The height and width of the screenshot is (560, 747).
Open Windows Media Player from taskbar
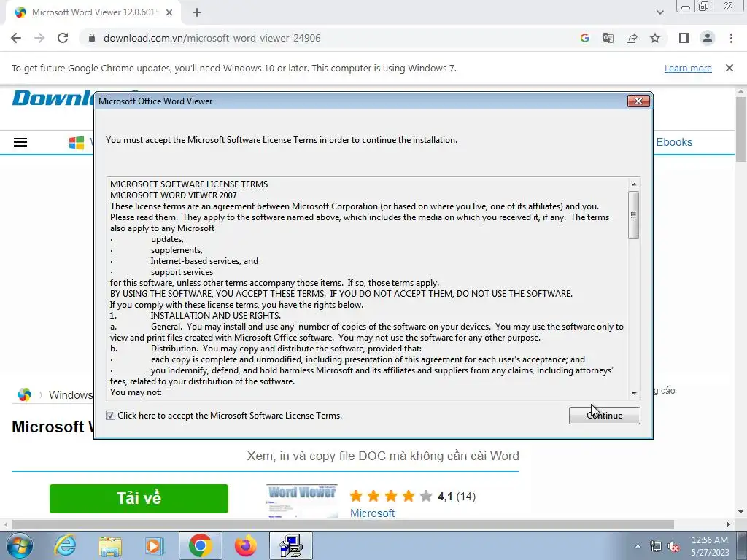pyautogui.click(x=154, y=545)
